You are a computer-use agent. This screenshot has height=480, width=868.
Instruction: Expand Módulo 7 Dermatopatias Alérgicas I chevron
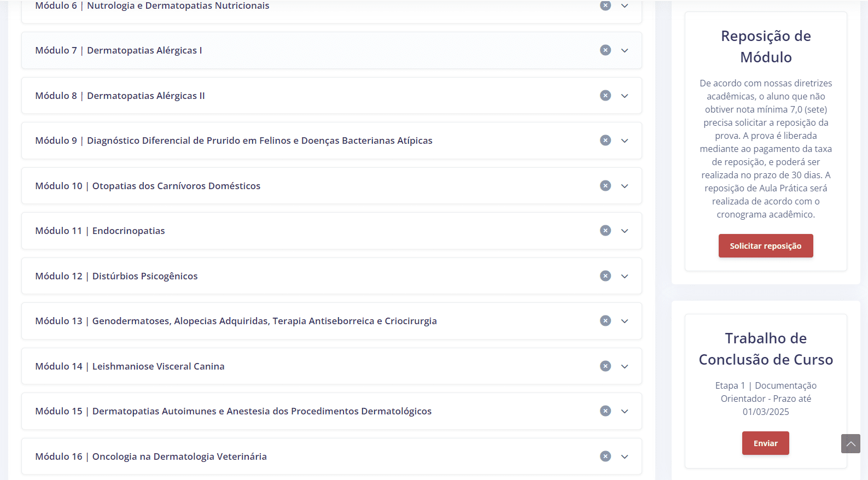click(625, 50)
